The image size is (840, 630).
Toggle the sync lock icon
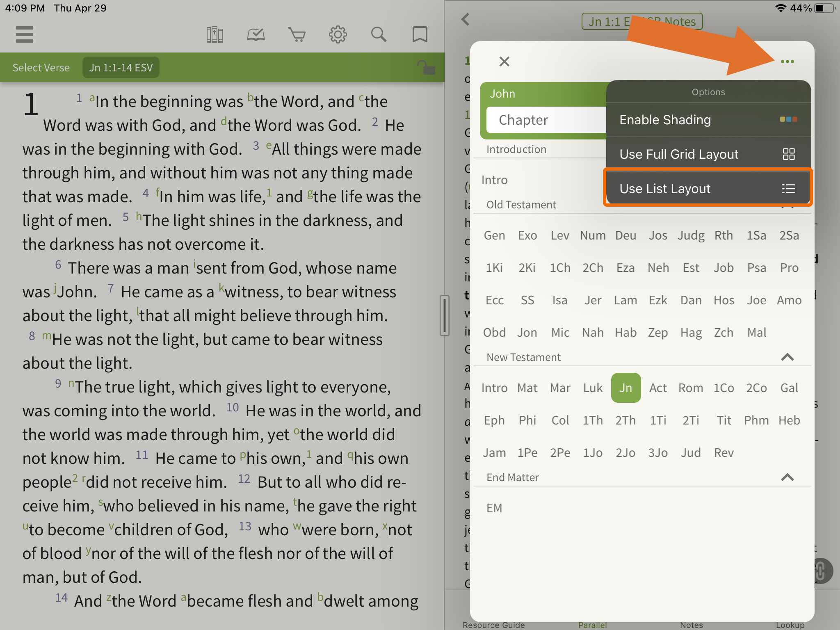point(426,67)
